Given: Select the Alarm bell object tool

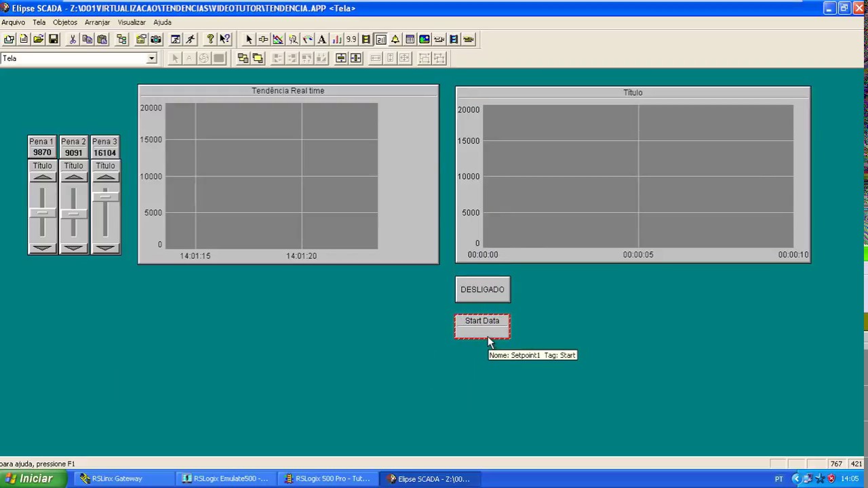Looking at the screenshot, I should click(395, 39).
